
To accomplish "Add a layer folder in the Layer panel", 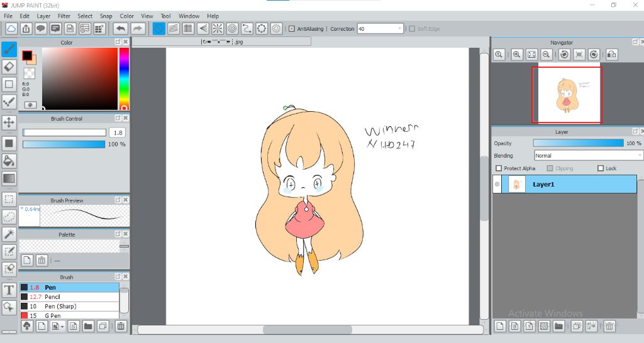I will [558, 326].
